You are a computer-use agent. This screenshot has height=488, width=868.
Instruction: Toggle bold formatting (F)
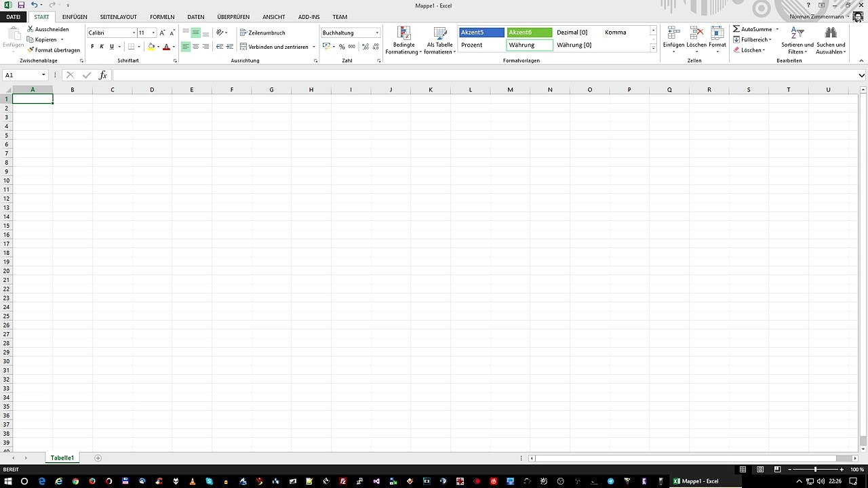click(x=92, y=47)
